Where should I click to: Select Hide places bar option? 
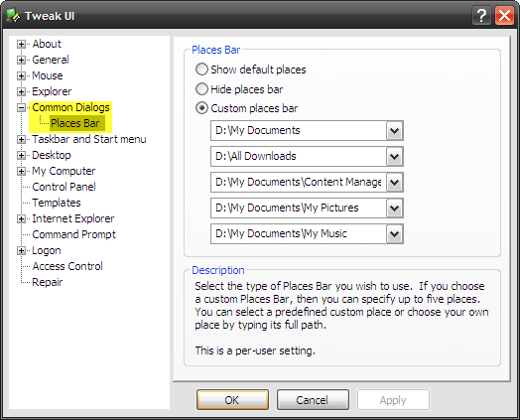(201, 89)
